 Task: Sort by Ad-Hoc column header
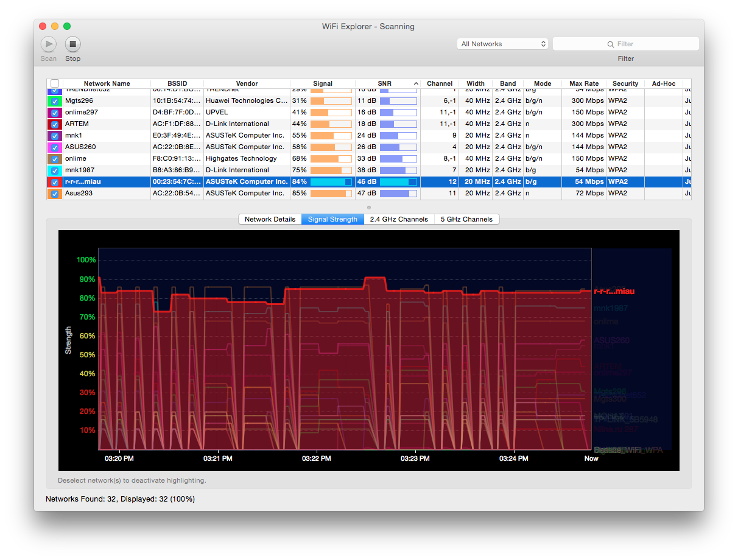(664, 83)
